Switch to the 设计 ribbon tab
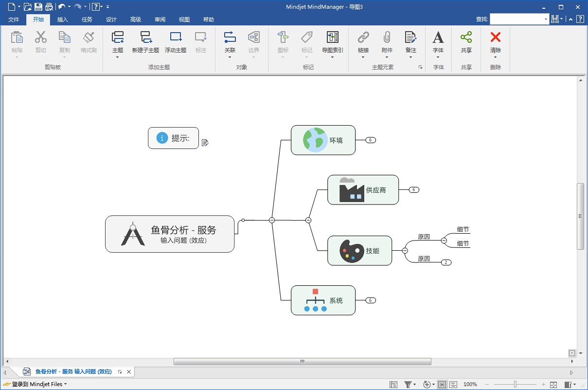Screen dimensions: 588x390 pyautogui.click(x=111, y=19)
